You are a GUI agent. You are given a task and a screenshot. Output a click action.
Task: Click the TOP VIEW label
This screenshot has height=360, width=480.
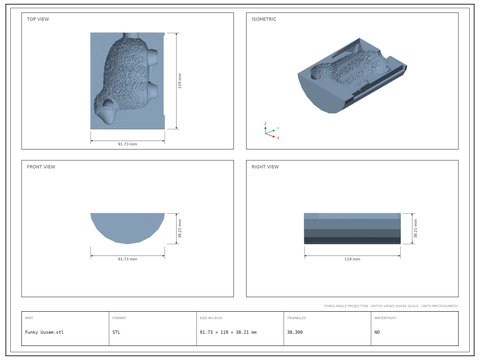38,19
